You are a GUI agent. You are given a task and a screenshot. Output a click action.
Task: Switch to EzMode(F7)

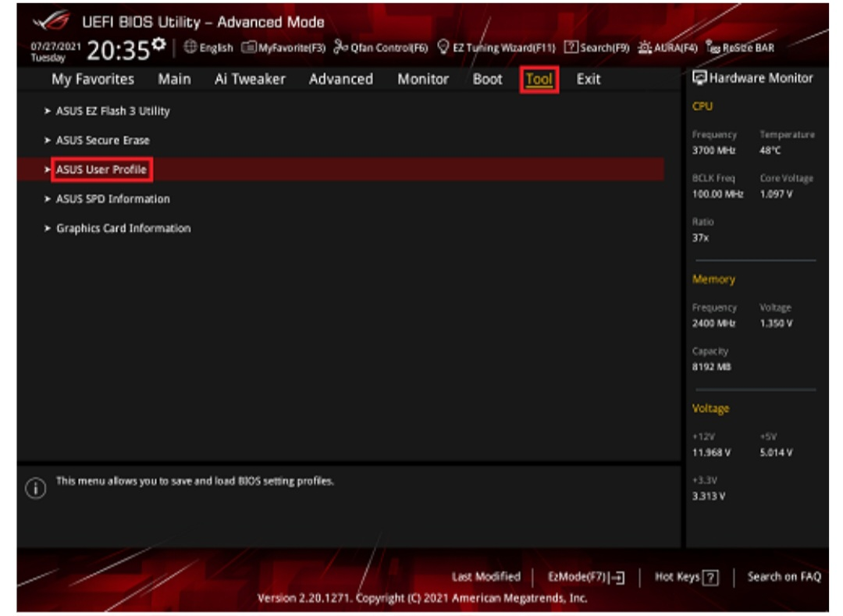pos(586,578)
